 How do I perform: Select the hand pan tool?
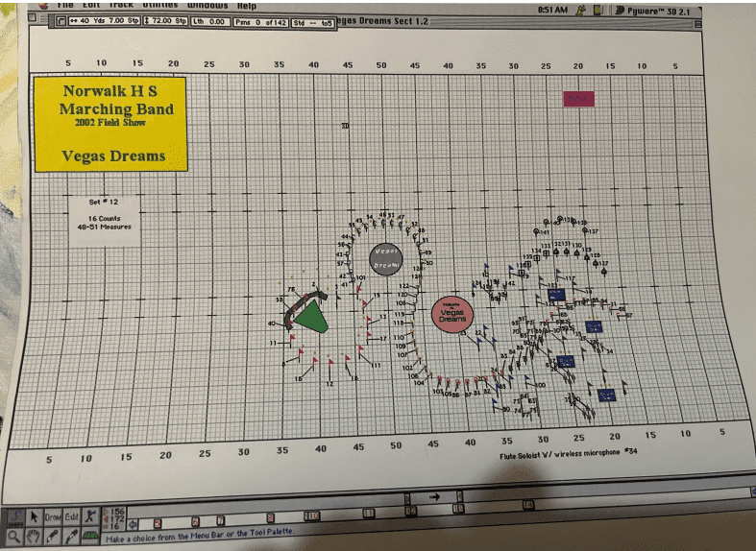[34, 535]
